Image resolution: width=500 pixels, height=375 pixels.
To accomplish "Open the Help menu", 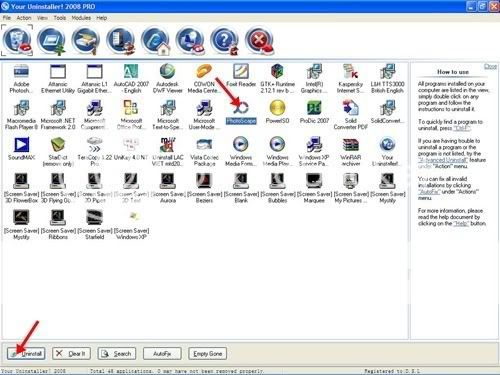I will tap(101, 18).
